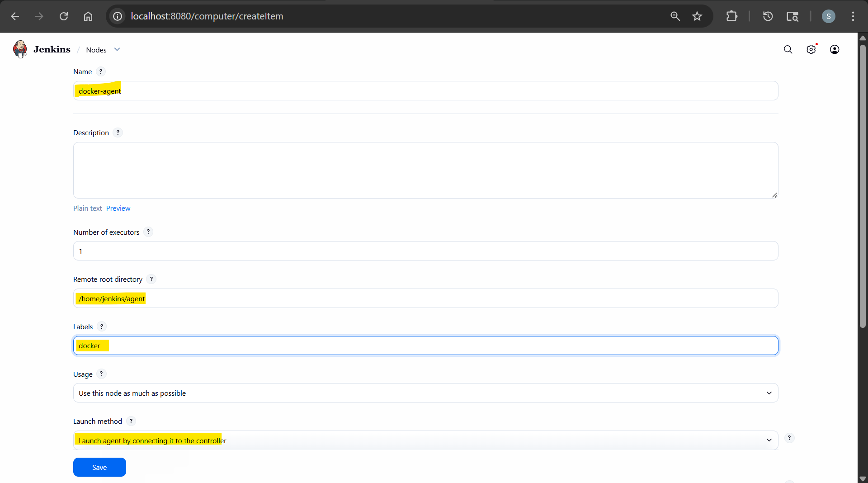Viewport: 868px width, 483px height.
Task: Click help icon next to Name
Action: click(101, 71)
